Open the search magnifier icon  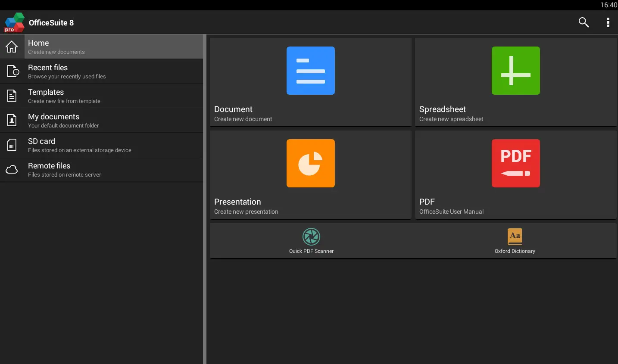pyautogui.click(x=584, y=22)
